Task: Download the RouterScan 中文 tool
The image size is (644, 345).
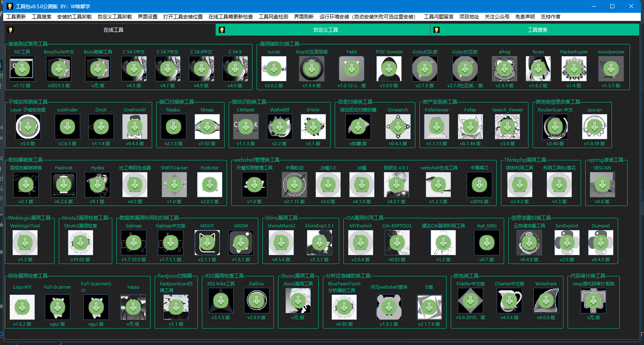Action: point(555,127)
